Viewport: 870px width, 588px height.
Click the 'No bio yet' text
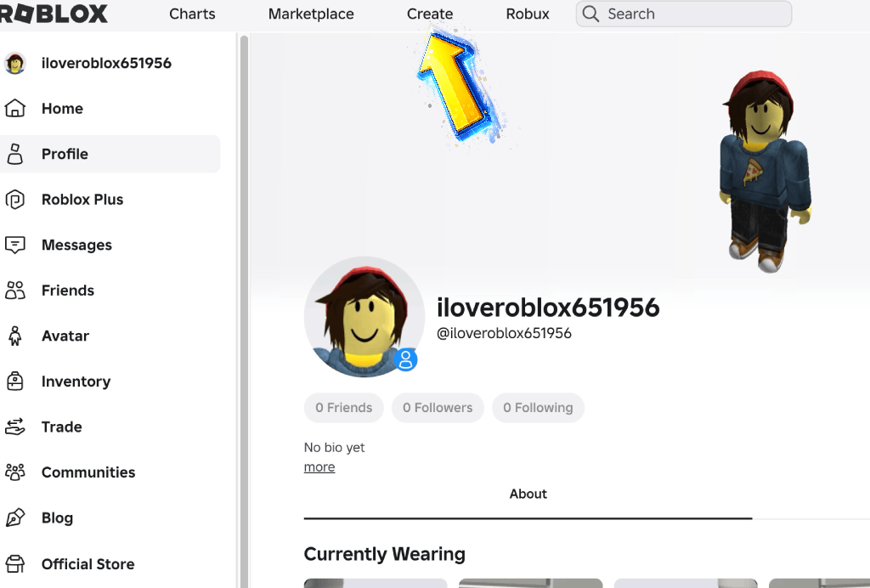pyautogui.click(x=334, y=447)
